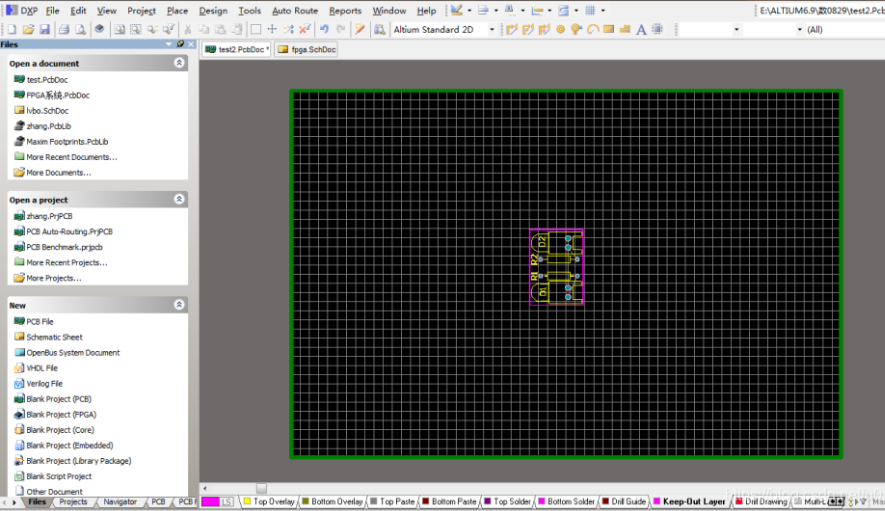Start interactive differential pair routing tool
This screenshot has height=511, width=885.
[x=544, y=29]
